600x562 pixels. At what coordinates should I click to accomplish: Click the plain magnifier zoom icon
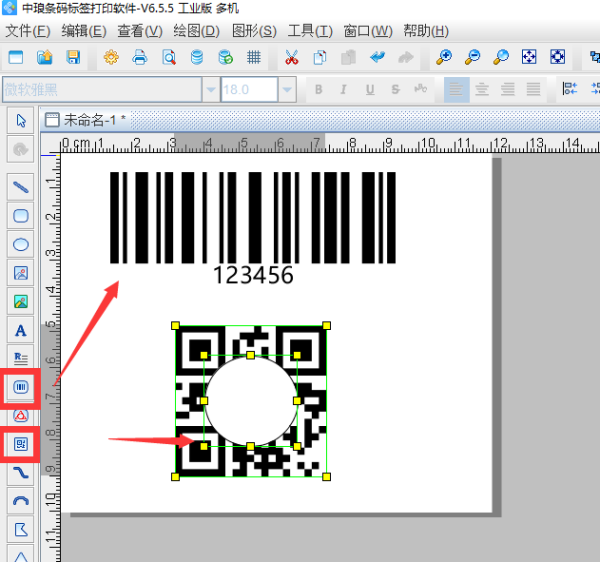[501, 57]
